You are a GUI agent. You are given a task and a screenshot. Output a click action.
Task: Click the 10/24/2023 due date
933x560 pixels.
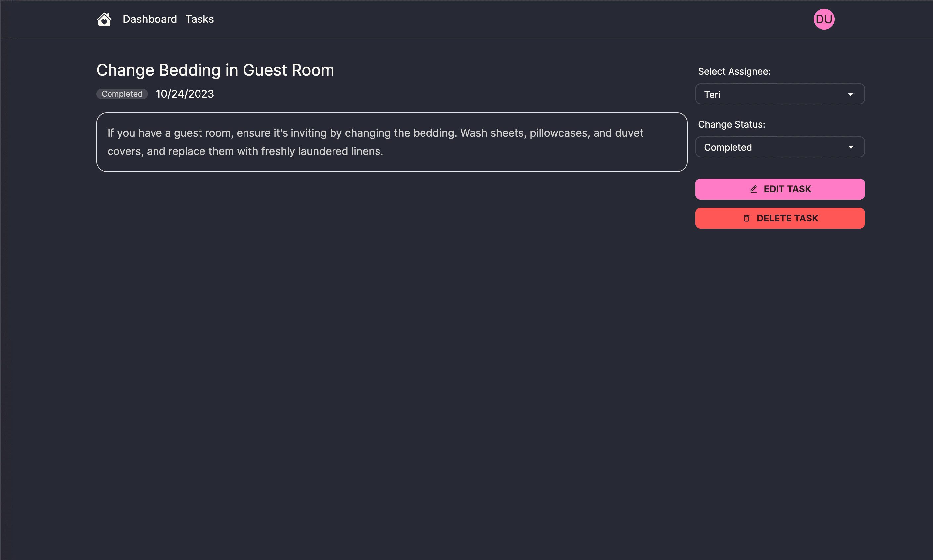tap(185, 94)
